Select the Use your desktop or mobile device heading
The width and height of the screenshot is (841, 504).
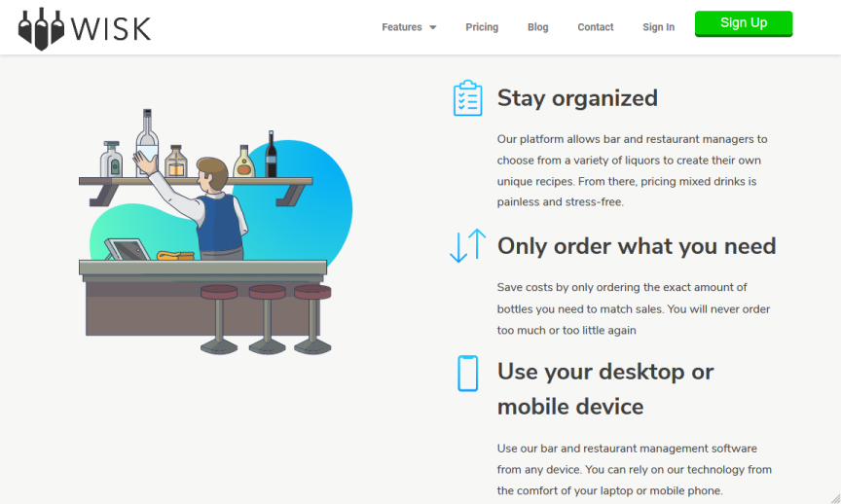pos(605,389)
